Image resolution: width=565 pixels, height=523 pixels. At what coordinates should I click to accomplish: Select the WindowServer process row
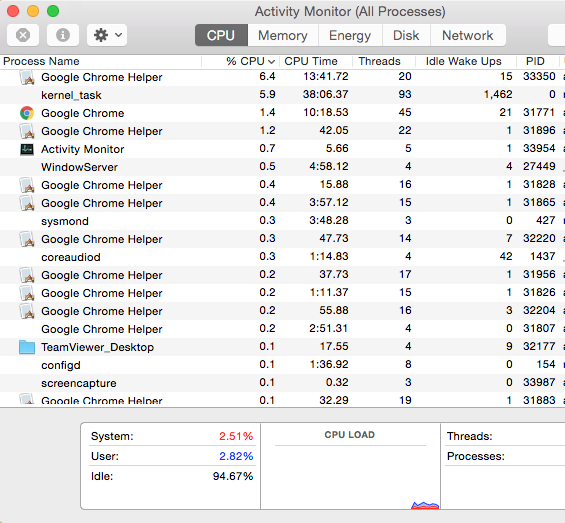point(282,167)
